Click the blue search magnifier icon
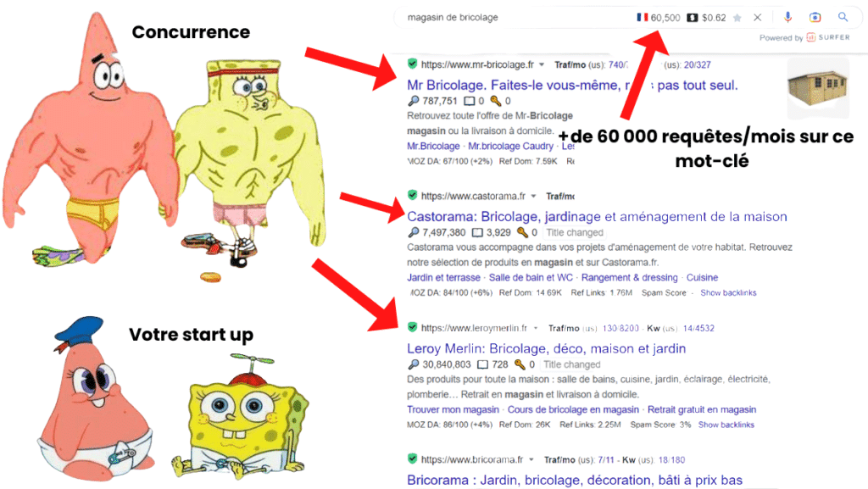 click(843, 17)
